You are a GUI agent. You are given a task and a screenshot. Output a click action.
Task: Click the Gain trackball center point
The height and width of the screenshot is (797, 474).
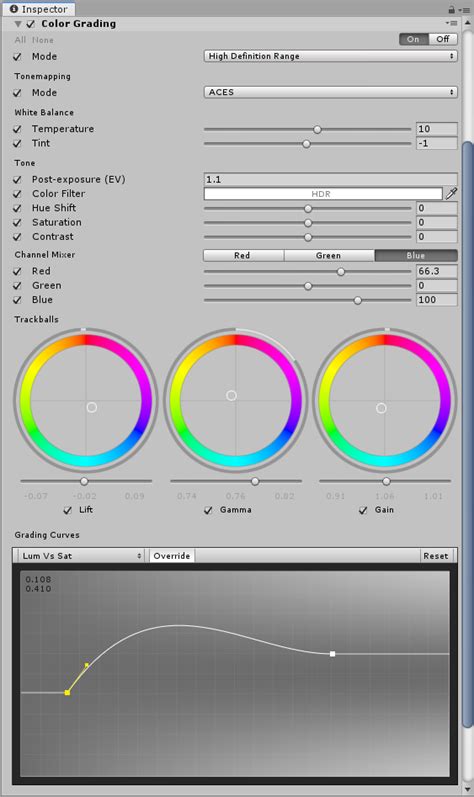click(381, 408)
